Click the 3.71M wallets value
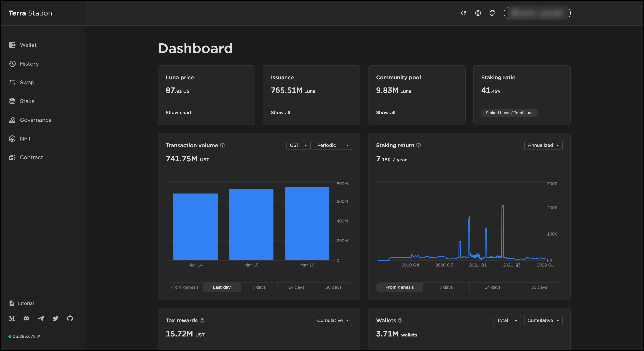 pos(397,334)
